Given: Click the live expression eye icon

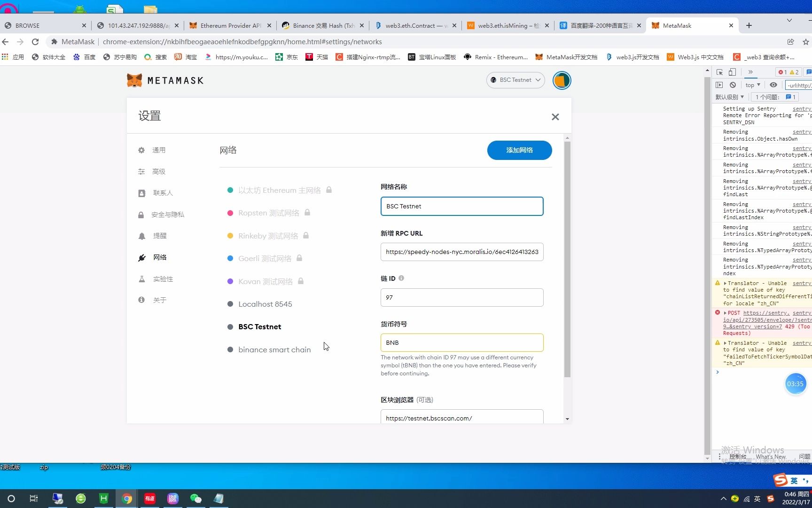Looking at the screenshot, I should click(773, 85).
